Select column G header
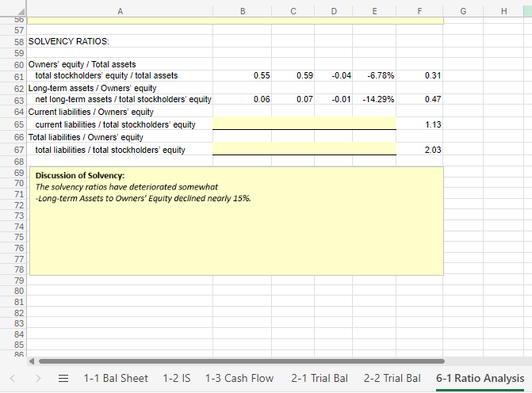This screenshot has width=532, height=393. [x=463, y=11]
